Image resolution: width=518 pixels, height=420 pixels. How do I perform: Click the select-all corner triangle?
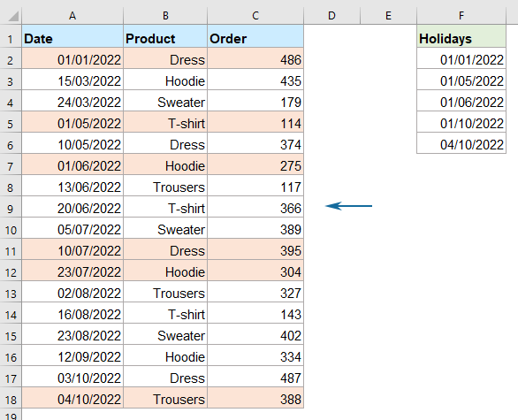tap(13, 16)
